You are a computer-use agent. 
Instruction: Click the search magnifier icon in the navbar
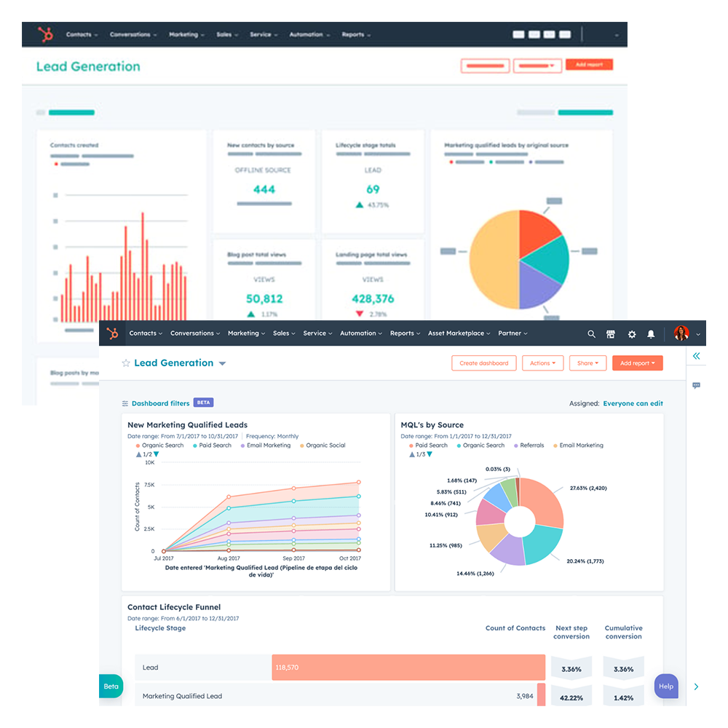591,334
